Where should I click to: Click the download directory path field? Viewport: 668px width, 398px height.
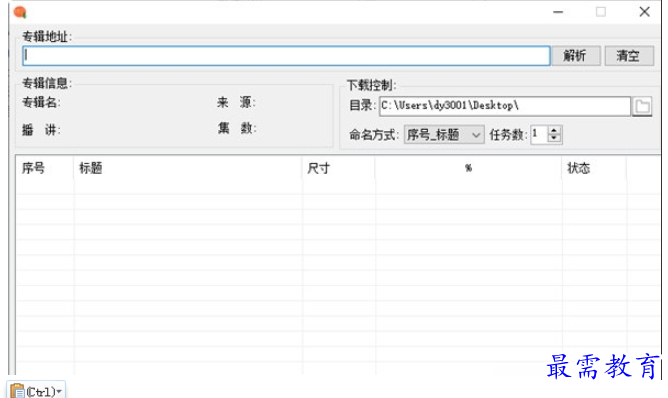[x=505, y=106]
